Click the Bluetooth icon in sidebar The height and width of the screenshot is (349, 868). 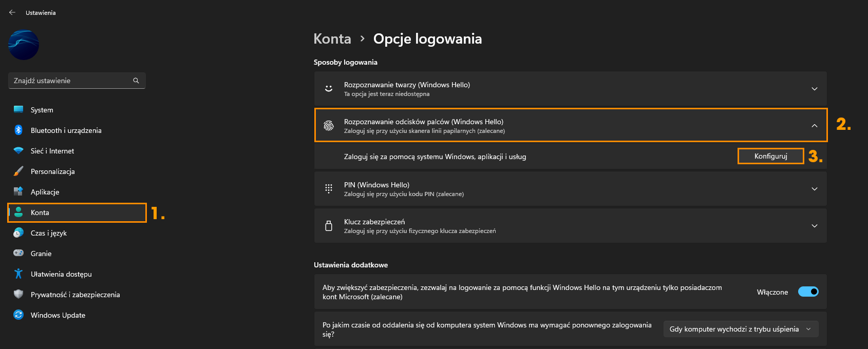[x=18, y=130]
